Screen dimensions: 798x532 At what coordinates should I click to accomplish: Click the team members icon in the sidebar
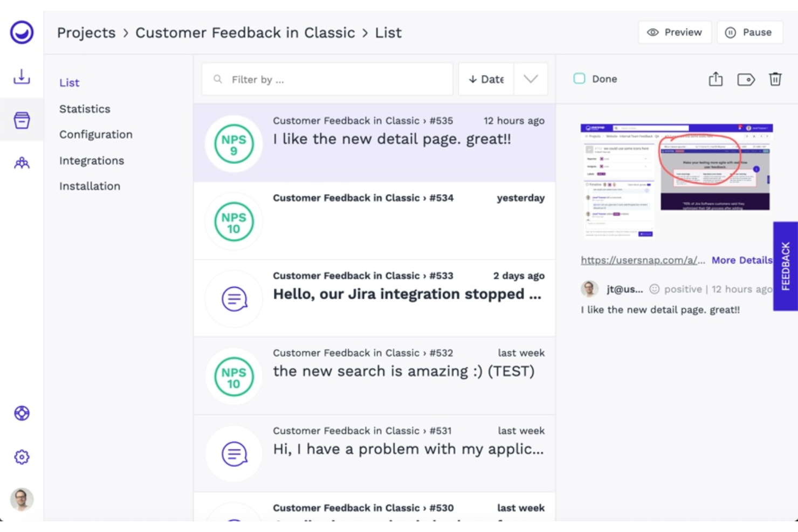(22, 162)
